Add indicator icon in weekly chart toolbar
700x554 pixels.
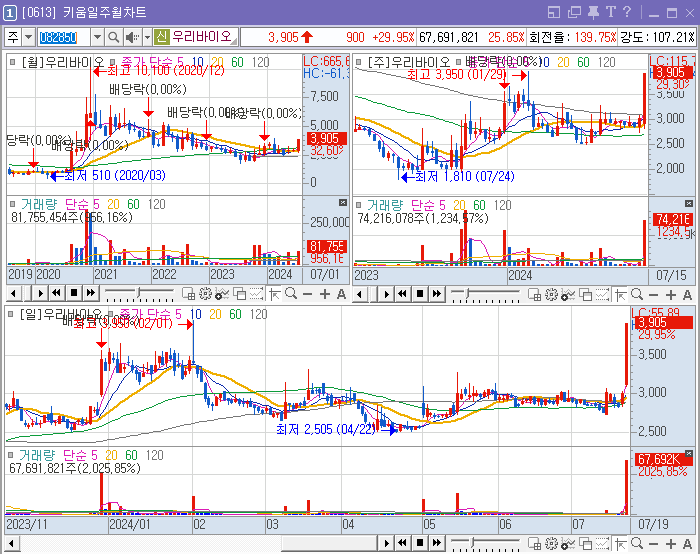pos(568,295)
